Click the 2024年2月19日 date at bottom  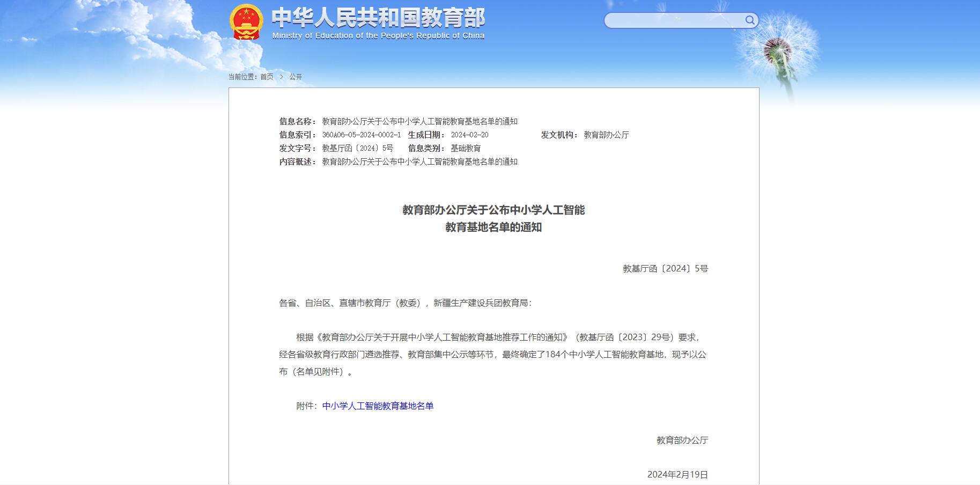677,475
